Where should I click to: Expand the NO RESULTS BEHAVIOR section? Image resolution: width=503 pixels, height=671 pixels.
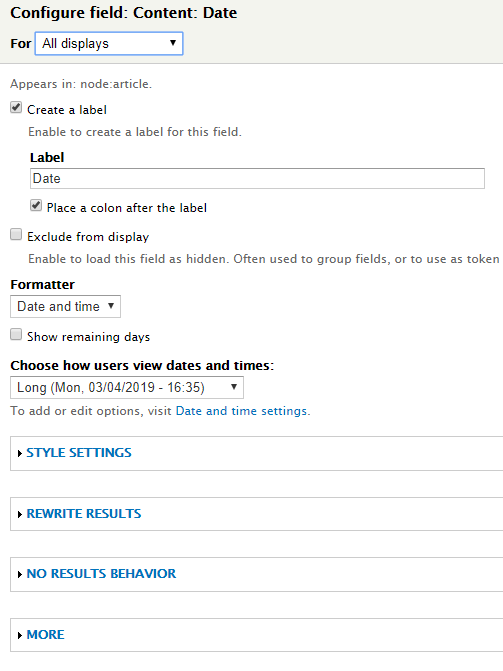click(x=101, y=573)
